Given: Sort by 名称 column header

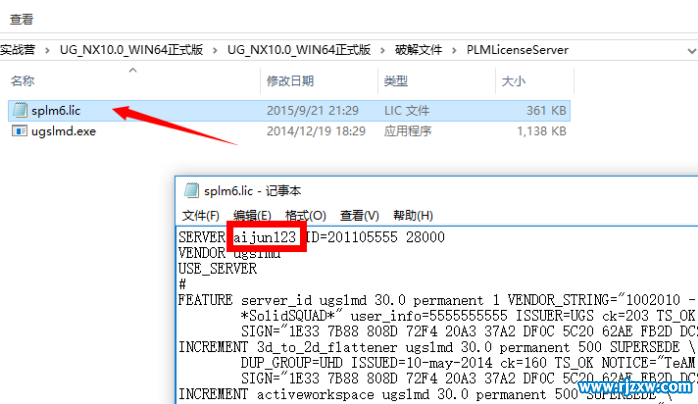Looking at the screenshot, I should pos(23,81).
